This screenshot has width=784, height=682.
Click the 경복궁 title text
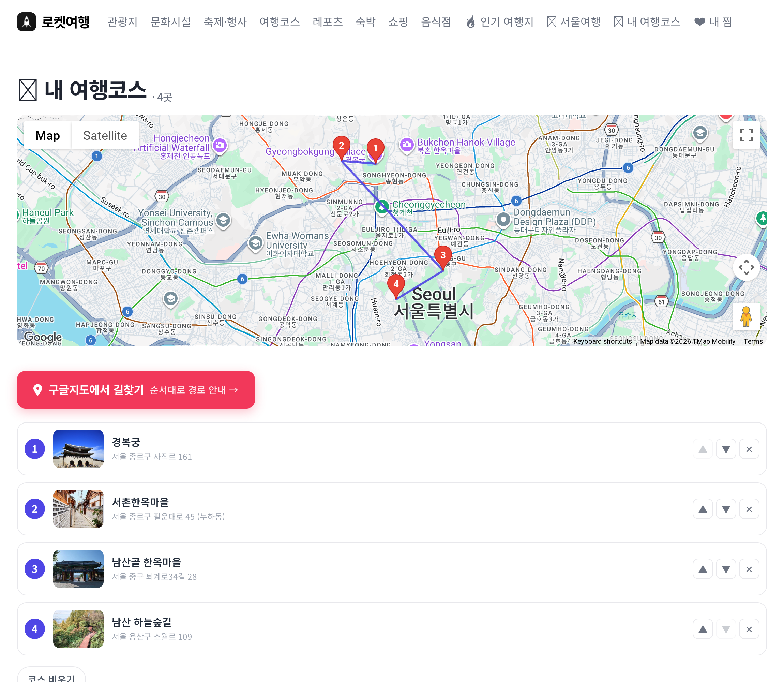pos(126,442)
